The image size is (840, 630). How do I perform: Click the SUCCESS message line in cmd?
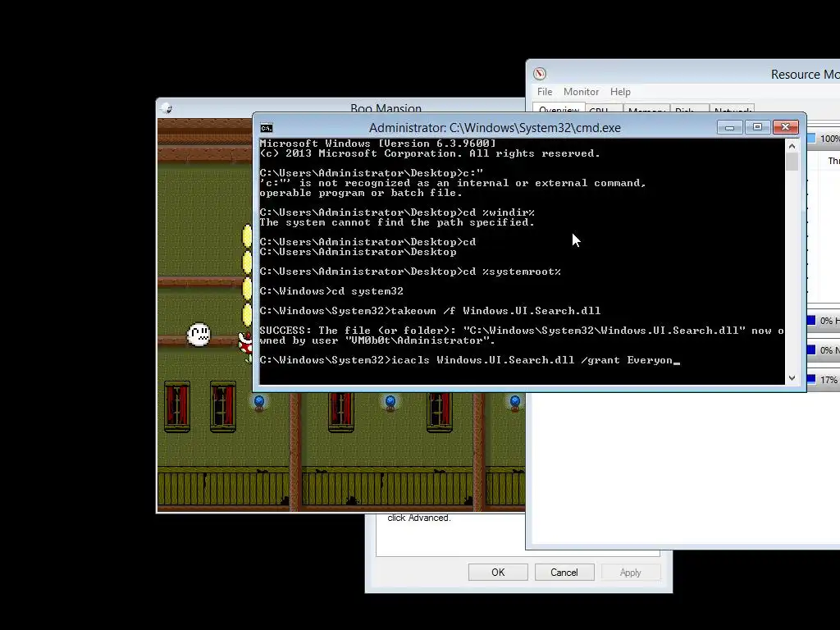pos(522,336)
